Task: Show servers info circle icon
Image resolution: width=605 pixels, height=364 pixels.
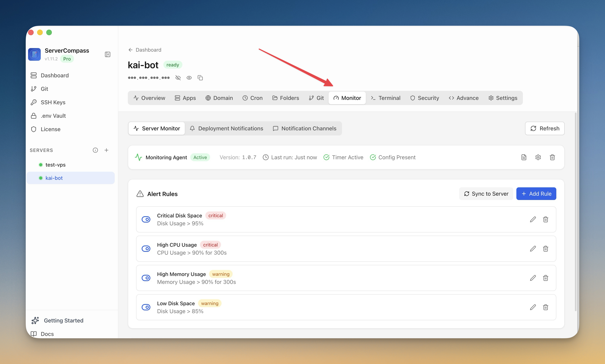Action: [95, 150]
